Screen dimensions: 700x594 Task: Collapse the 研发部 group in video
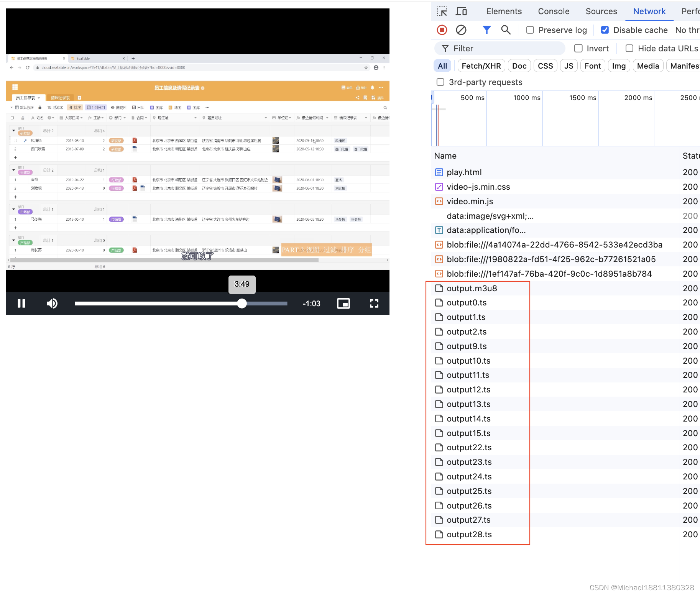click(x=13, y=131)
